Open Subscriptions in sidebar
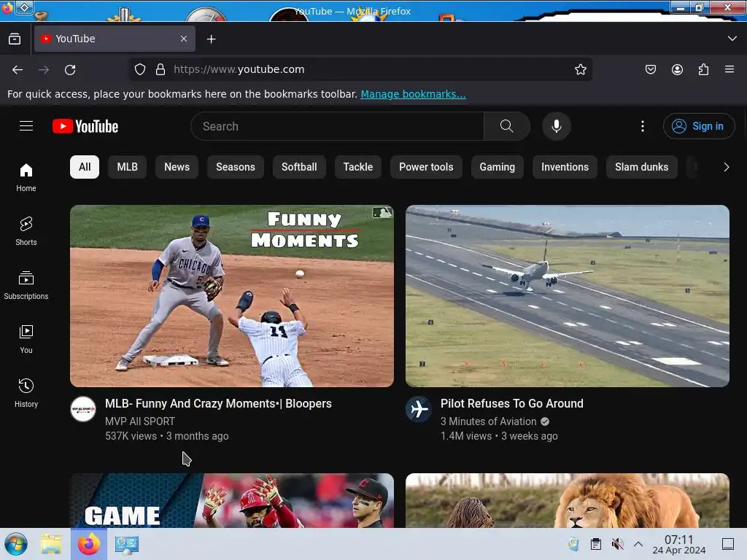The width and height of the screenshot is (747, 560). (26, 285)
